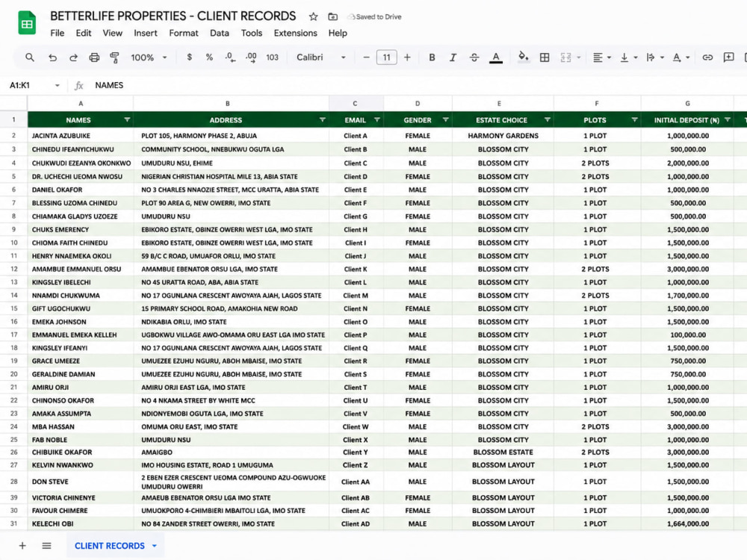
Task: Open vertical align dropdown
Action: coord(628,57)
